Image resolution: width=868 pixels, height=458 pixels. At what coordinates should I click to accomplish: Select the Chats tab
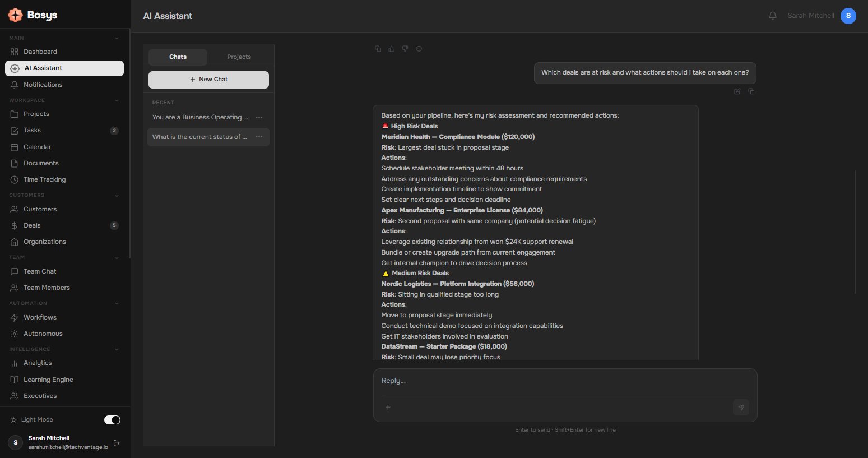178,57
